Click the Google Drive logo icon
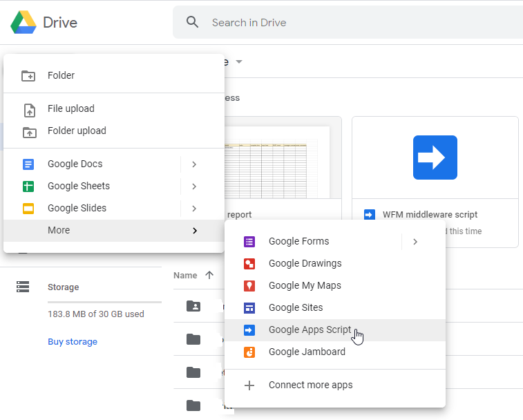 [x=23, y=22]
